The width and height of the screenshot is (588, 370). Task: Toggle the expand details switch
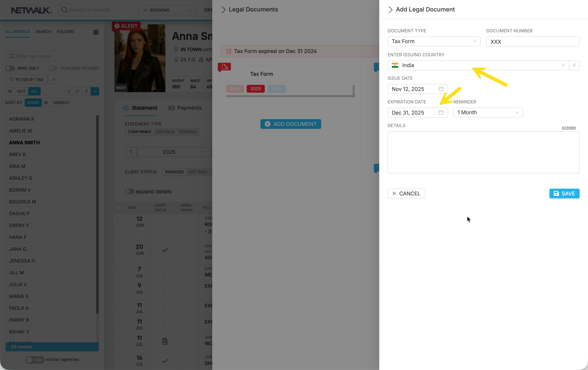pos(129,191)
